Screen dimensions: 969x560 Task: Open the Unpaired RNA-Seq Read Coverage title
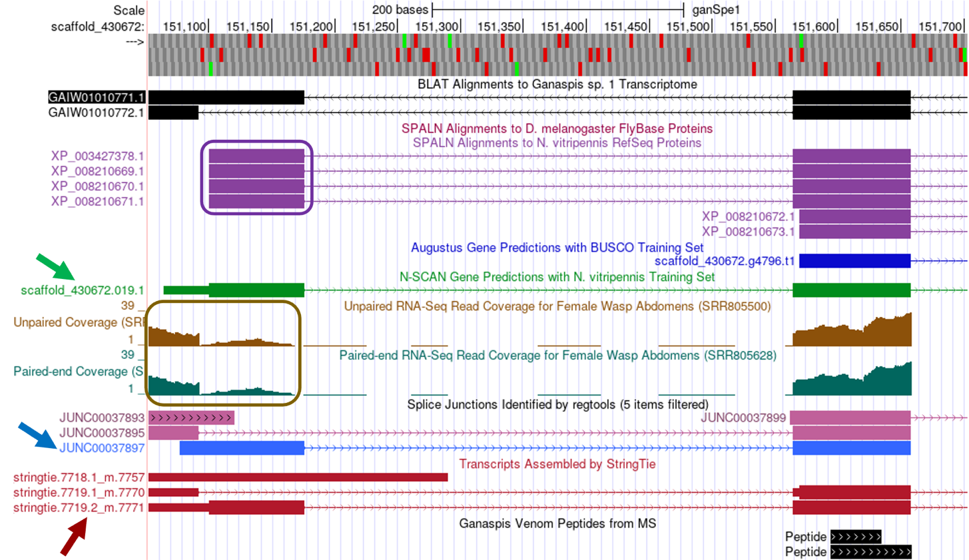(557, 306)
